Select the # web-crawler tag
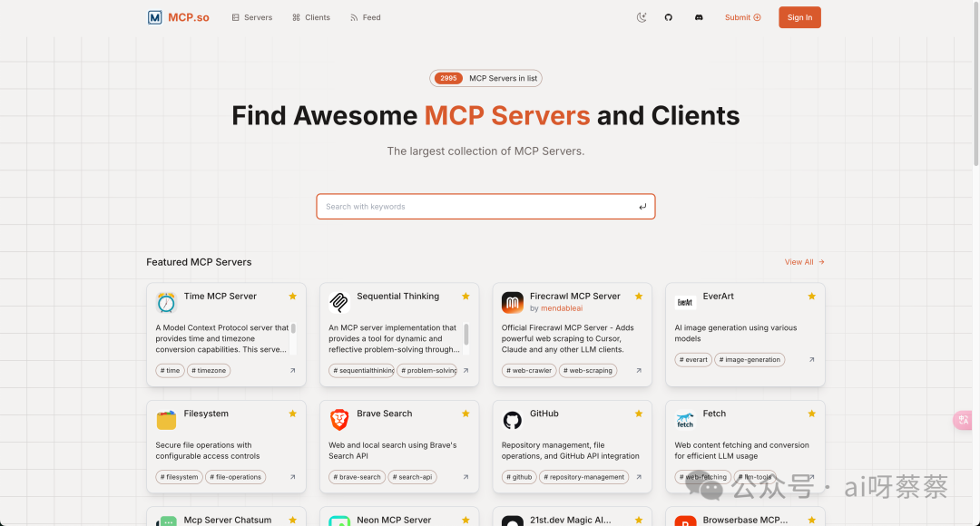Image resolution: width=980 pixels, height=526 pixels. click(x=529, y=370)
